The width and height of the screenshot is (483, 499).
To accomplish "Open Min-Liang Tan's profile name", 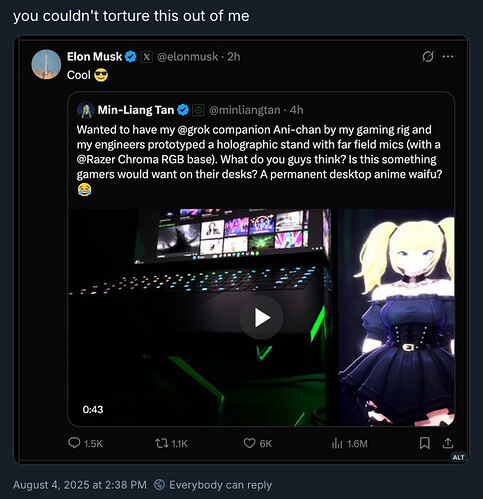I will 136,110.
